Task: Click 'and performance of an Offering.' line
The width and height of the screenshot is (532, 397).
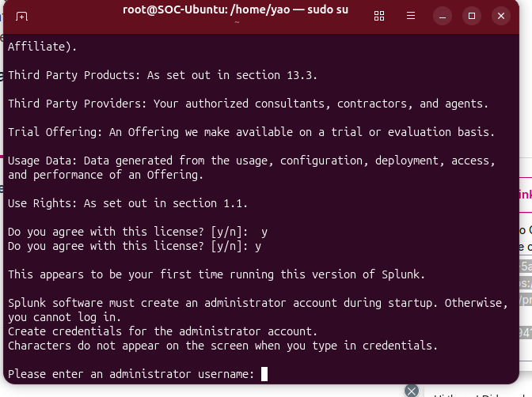Action: [105, 175]
